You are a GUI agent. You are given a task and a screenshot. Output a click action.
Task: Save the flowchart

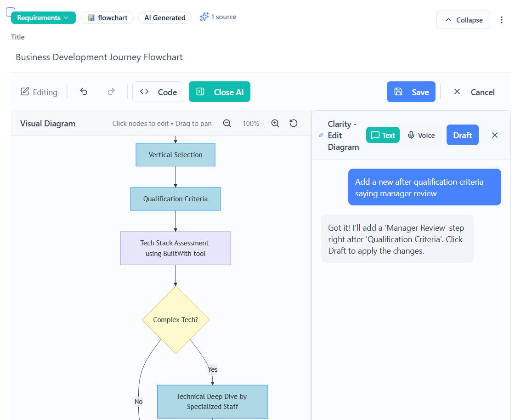point(411,91)
